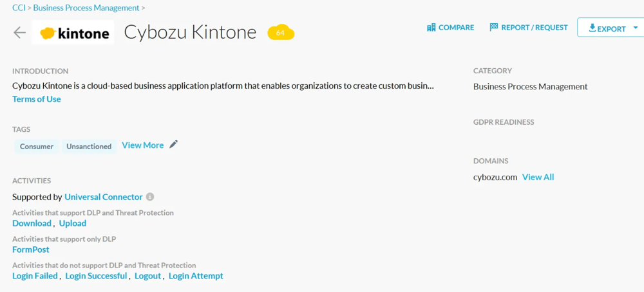Screen dimensions: 644x292
Task: Click the Login Failed activity
Action: [35, 275]
